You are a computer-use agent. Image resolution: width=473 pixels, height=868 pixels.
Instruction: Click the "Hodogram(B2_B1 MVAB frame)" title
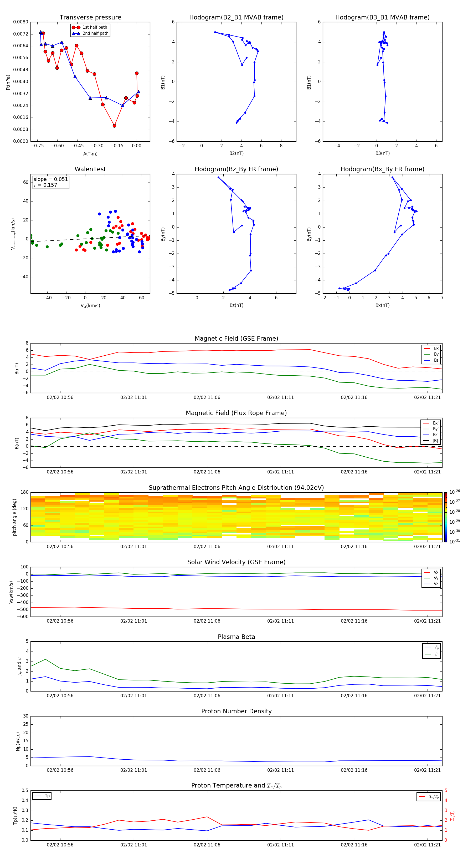point(236,18)
